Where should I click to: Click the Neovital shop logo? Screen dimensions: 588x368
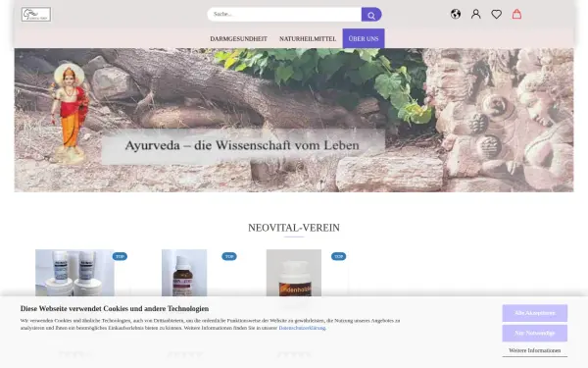pyautogui.click(x=36, y=15)
